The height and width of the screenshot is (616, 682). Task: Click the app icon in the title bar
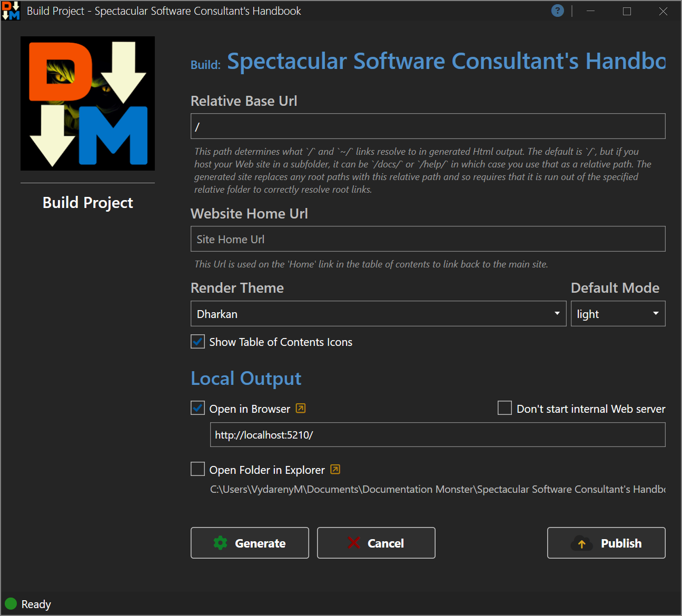11,11
